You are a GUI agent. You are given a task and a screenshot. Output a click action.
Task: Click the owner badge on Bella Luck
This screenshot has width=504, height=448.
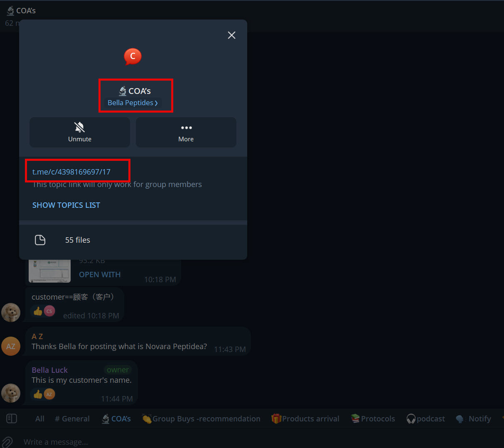(x=118, y=370)
